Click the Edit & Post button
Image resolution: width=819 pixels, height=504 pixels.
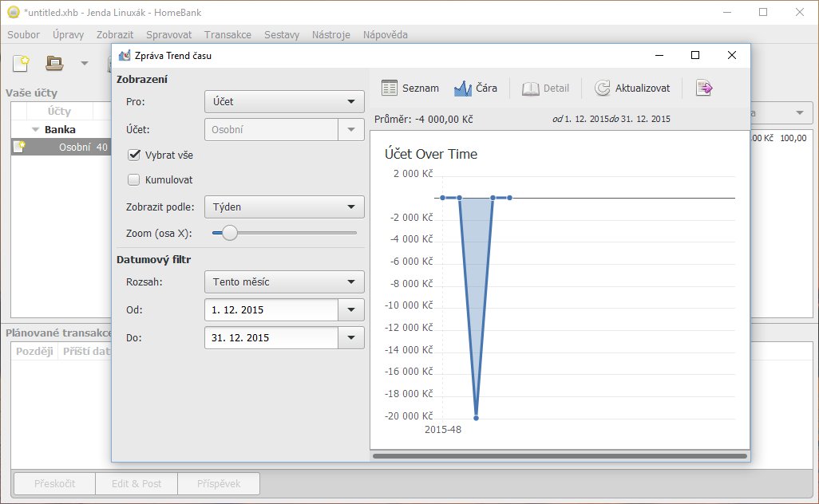pyautogui.click(x=136, y=483)
